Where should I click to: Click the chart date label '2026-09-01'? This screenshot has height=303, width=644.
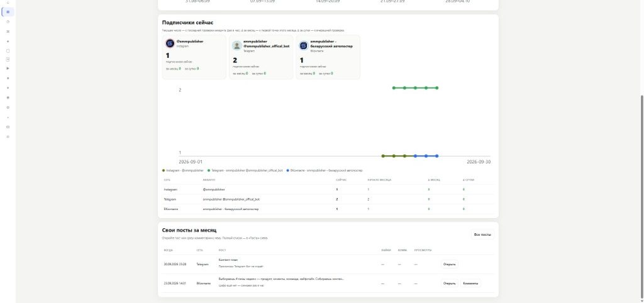click(191, 162)
